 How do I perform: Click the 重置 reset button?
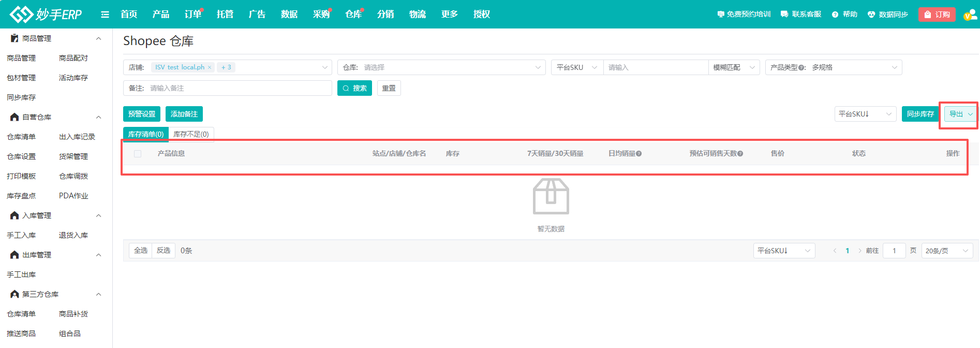[x=389, y=88]
